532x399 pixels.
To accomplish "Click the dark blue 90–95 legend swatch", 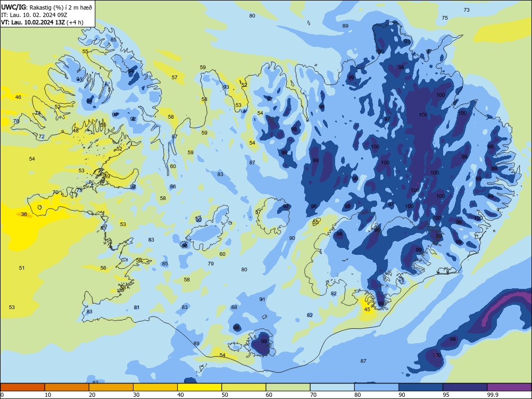I will 421,387.
